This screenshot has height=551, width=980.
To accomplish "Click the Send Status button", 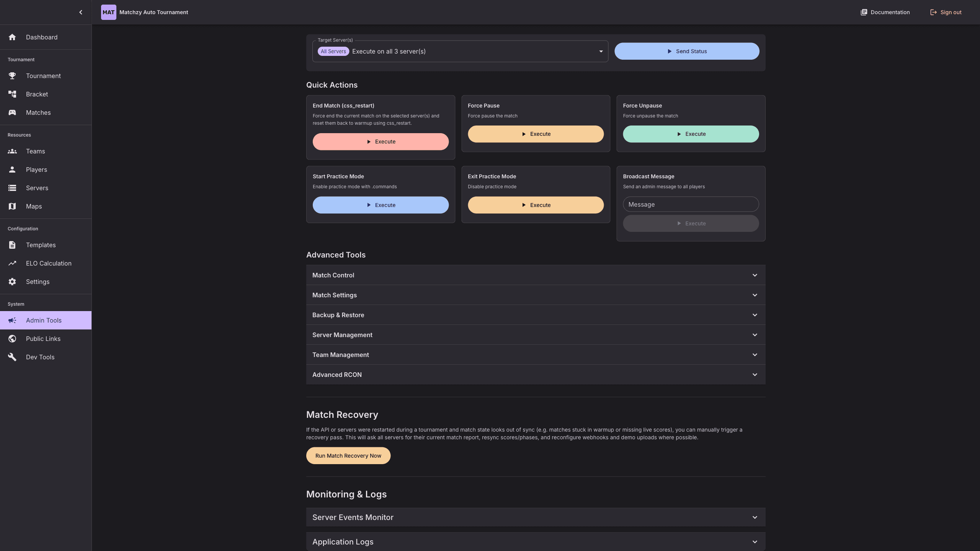I will [686, 51].
